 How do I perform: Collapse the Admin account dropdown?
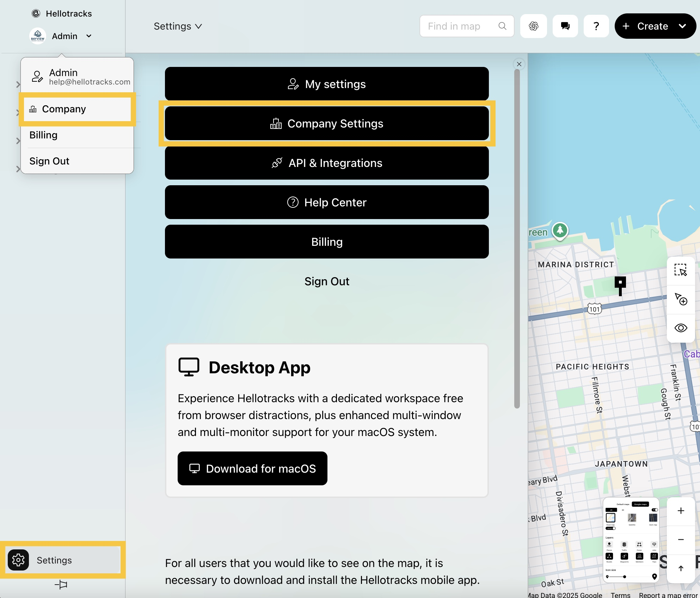point(89,36)
